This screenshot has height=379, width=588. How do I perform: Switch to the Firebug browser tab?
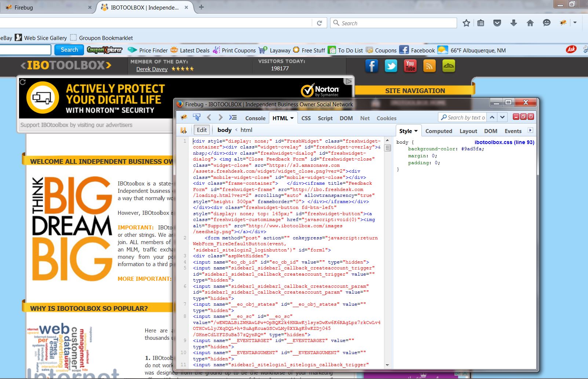tap(48, 7)
